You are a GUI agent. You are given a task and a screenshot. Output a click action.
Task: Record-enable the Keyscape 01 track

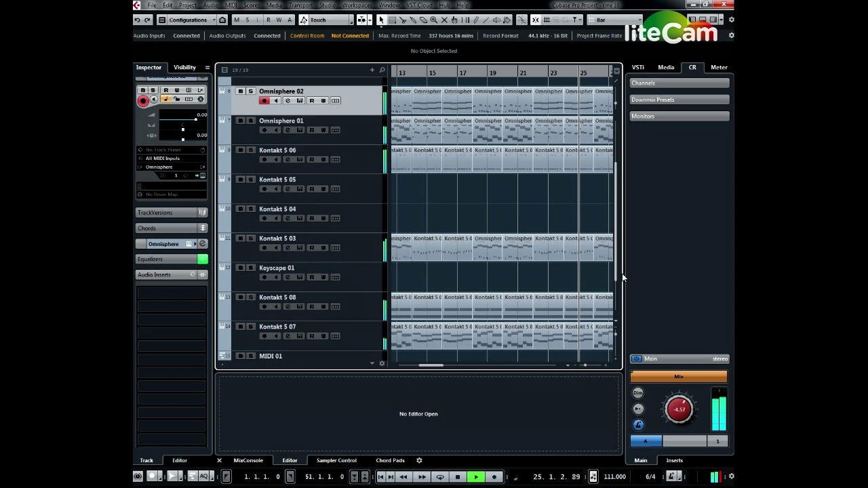click(264, 277)
